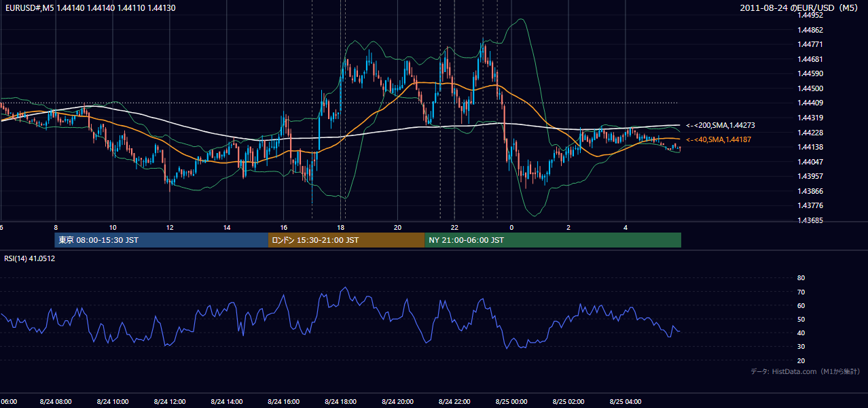This screenshot has width=868, height=408.
Task: Click price axis value 1.44500
Action: pos(811,88)
